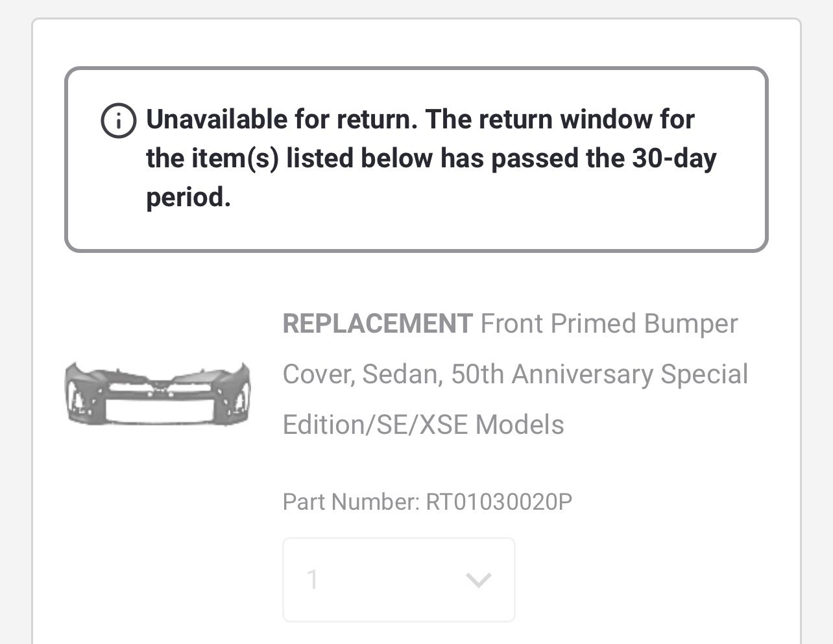The image size is (833, 644).
Task: Select the quantity value 1 in the selector
Action: (313, 580)
